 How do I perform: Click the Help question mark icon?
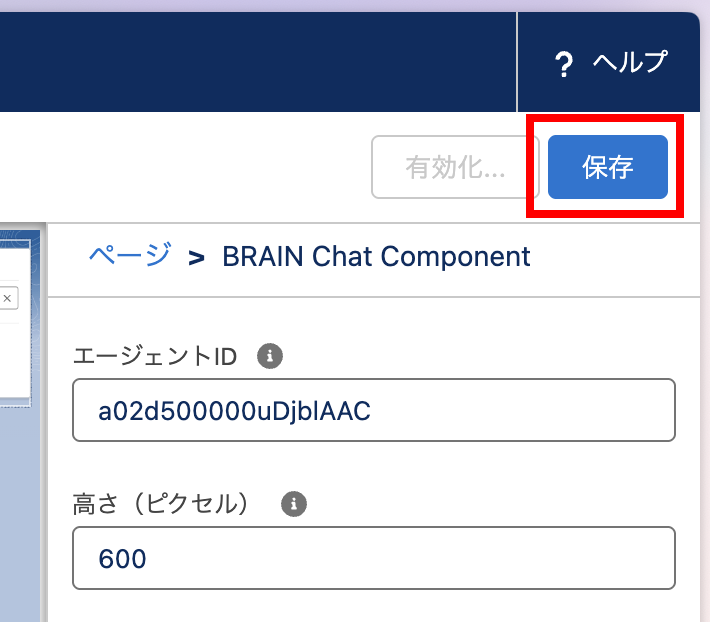563,64
